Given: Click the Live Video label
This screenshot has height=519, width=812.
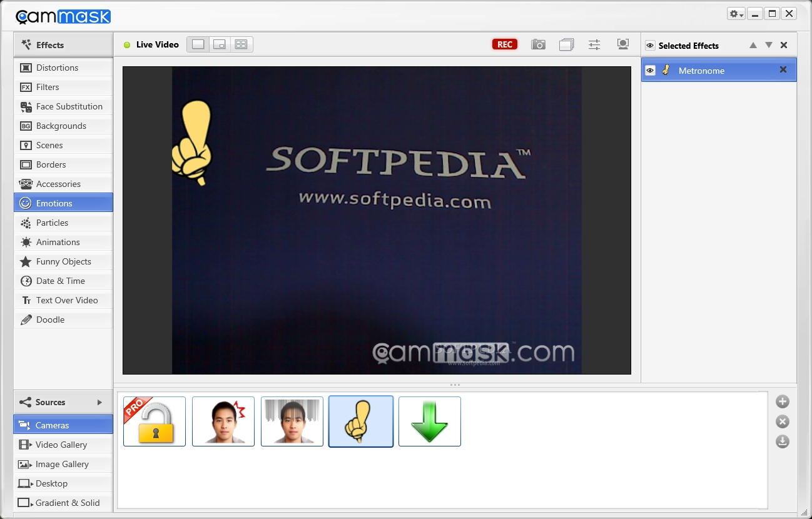Looking at the screenshot, I should coord(157,44).
